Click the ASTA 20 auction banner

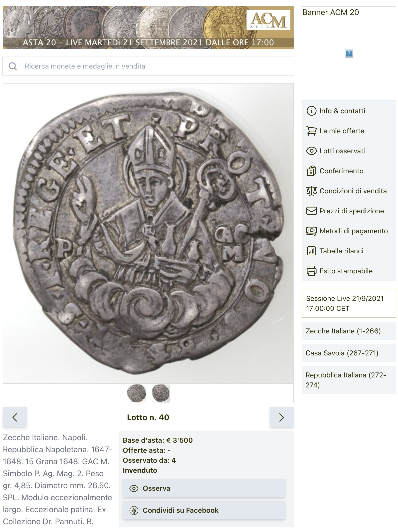(148, 28)
